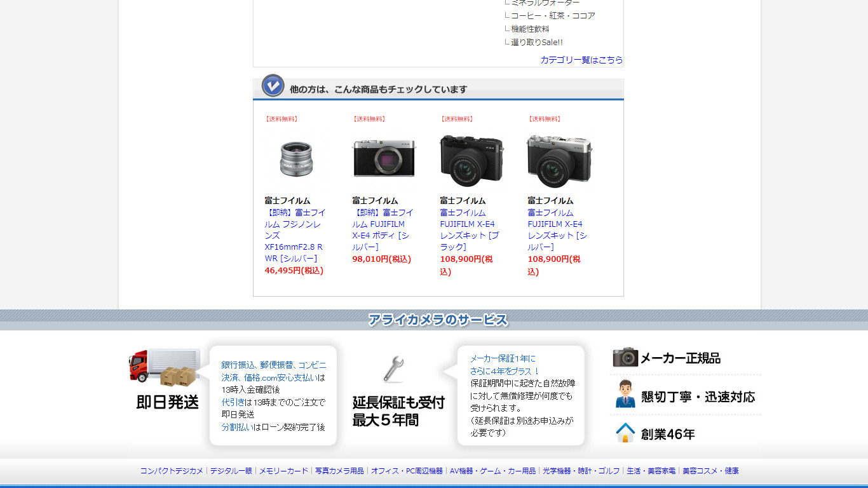Click the 108,900円 price of the black lens kit

coord(466,265)
